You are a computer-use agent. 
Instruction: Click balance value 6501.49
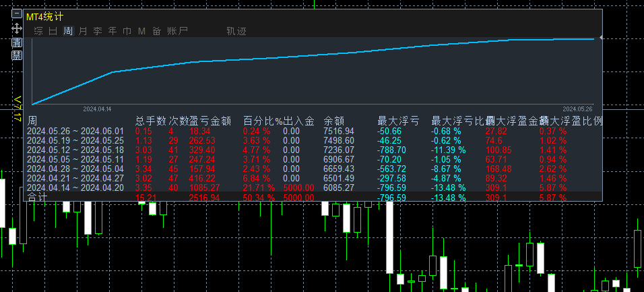click(339, 178)
